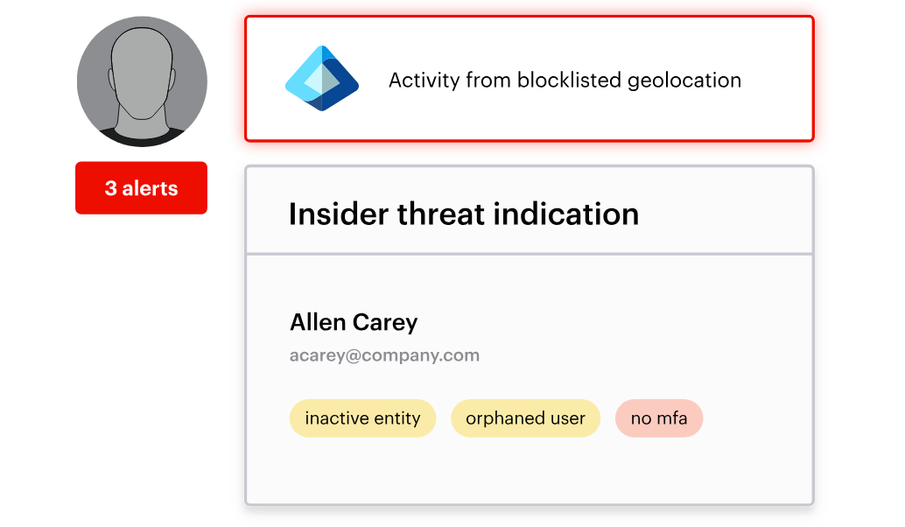This screenshot has height=527, width=905.
Task: Click the Insider threat indication heading
Action: 463,214
